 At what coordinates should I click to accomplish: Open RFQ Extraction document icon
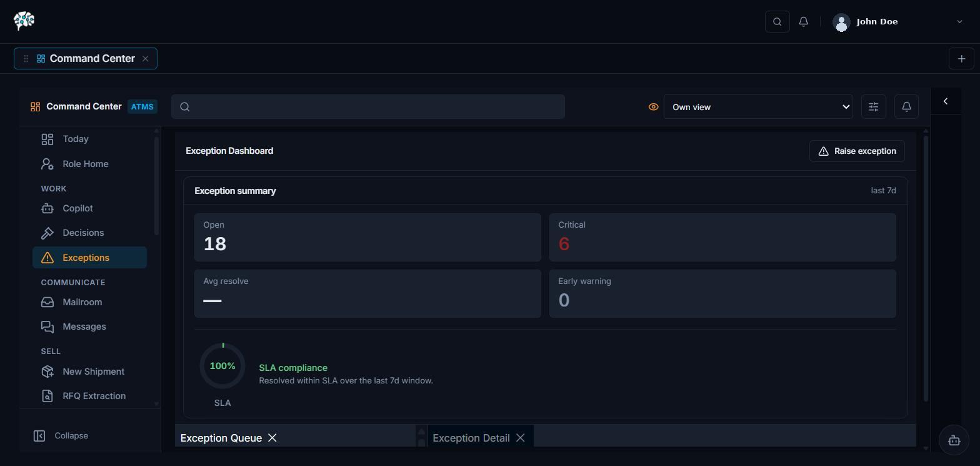(x=47, y=396)
